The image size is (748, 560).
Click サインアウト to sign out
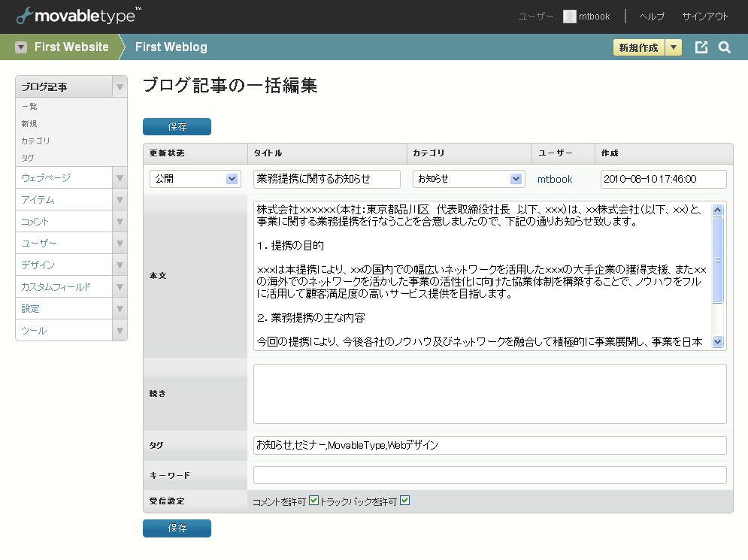tap(705, 17)
